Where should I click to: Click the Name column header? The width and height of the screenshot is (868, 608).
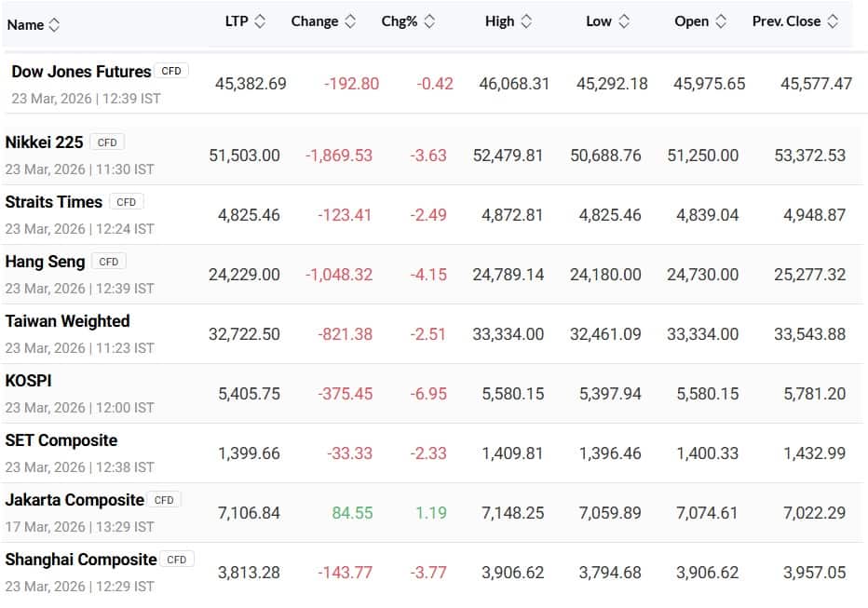tap(25, 25)
